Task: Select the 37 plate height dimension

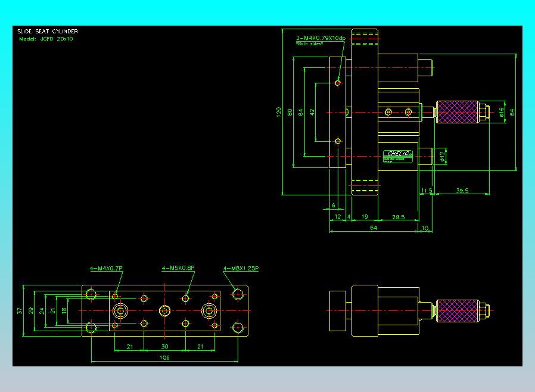Action: point(19,310)
